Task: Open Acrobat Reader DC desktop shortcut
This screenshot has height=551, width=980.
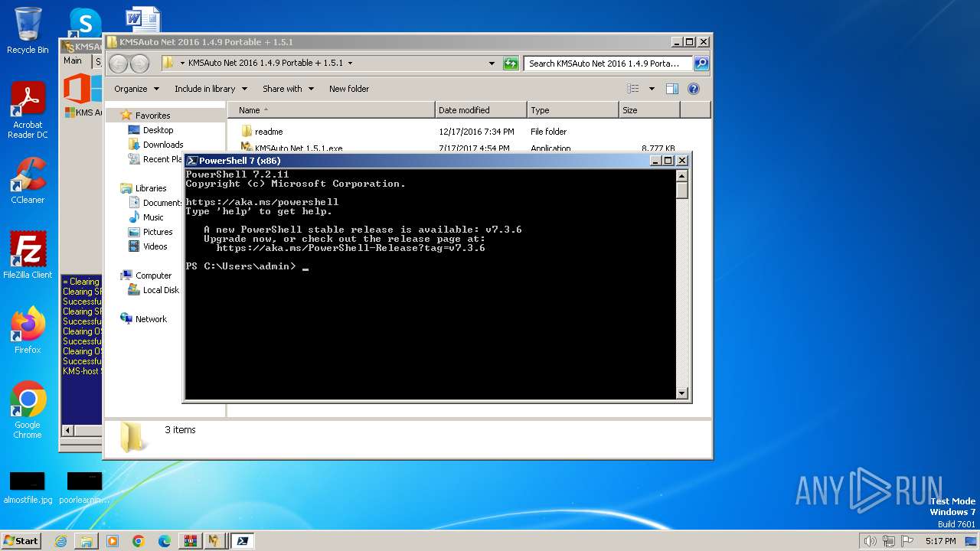Action: [x=28, y=111]
